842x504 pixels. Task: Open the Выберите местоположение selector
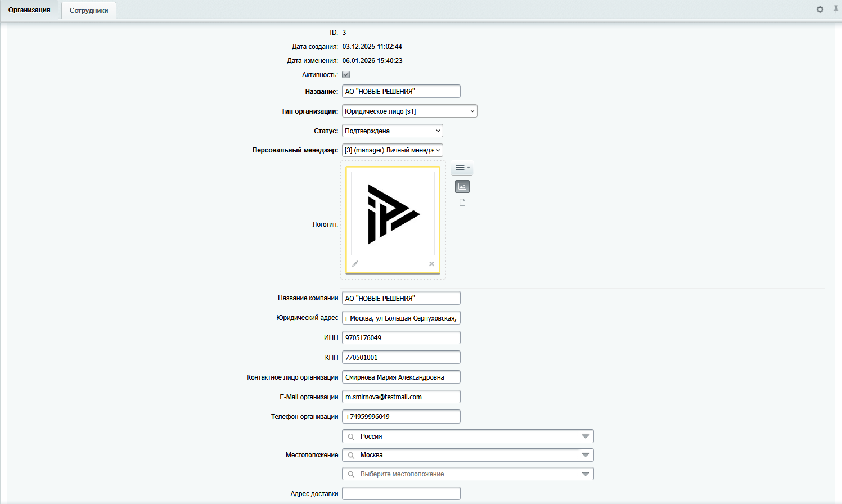(x=467, y=474)
